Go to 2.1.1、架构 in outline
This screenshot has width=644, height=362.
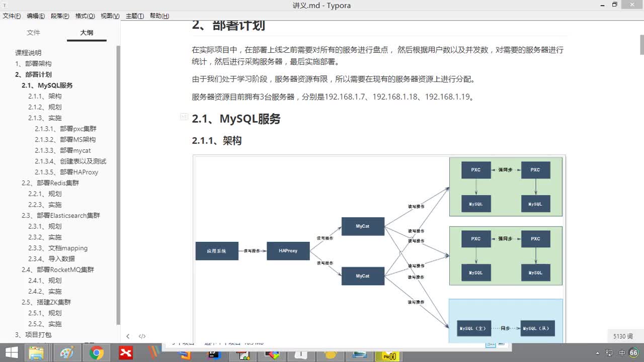[x=45, y=96]
